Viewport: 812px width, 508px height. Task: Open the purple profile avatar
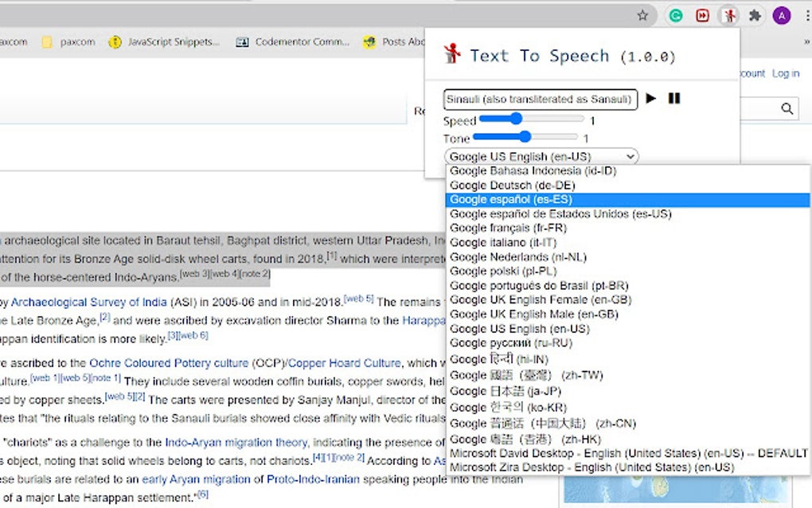click(x=782, y=16)
